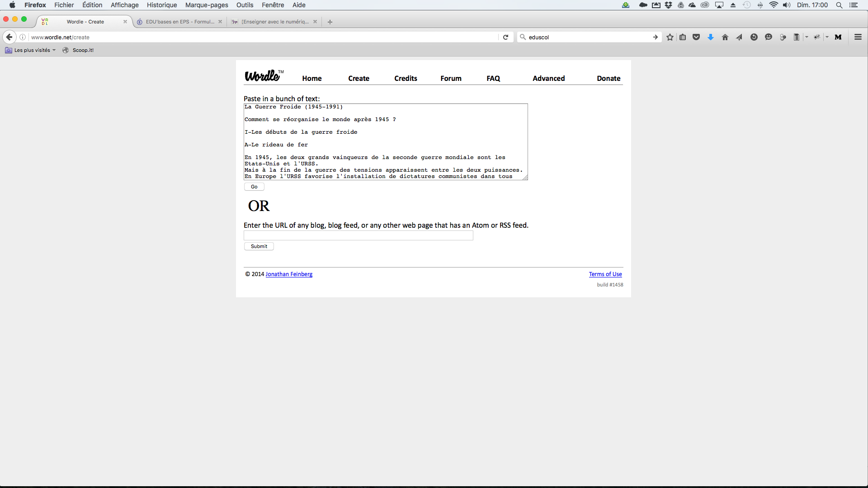Click Jonathan Feinberg copyright link
The width and height of the screenshot is (868, 488).
[x=288, y=273]
